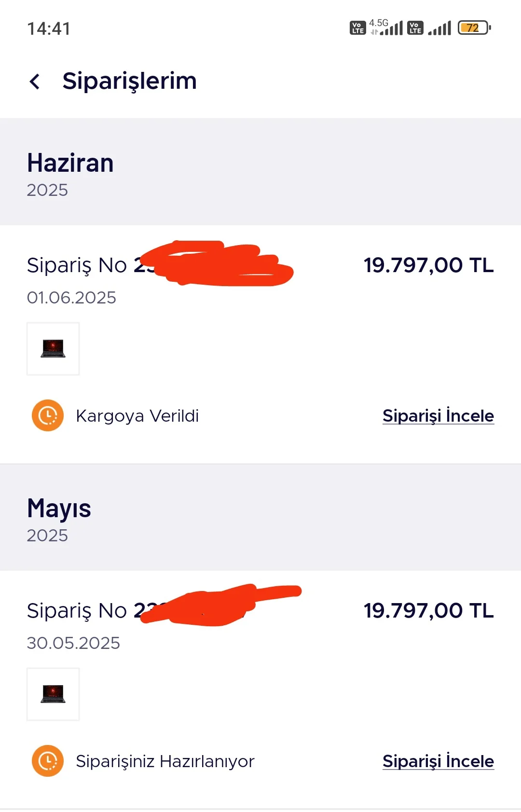This screenshot has width=521, height=812.
Task: Tap the back arrow beside Siparişlerim
Action: click(x=35, y=82)
